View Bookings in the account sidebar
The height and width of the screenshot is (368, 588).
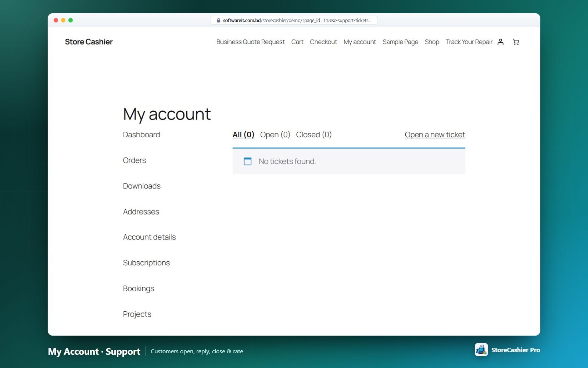(139, 289)
